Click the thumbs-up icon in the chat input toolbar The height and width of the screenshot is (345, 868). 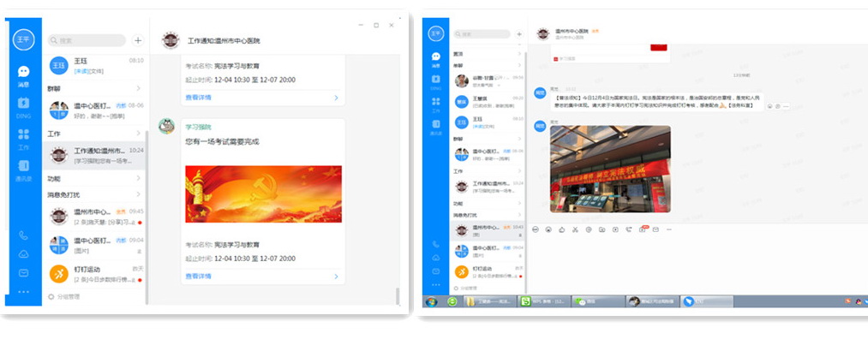tap(562, 229)
